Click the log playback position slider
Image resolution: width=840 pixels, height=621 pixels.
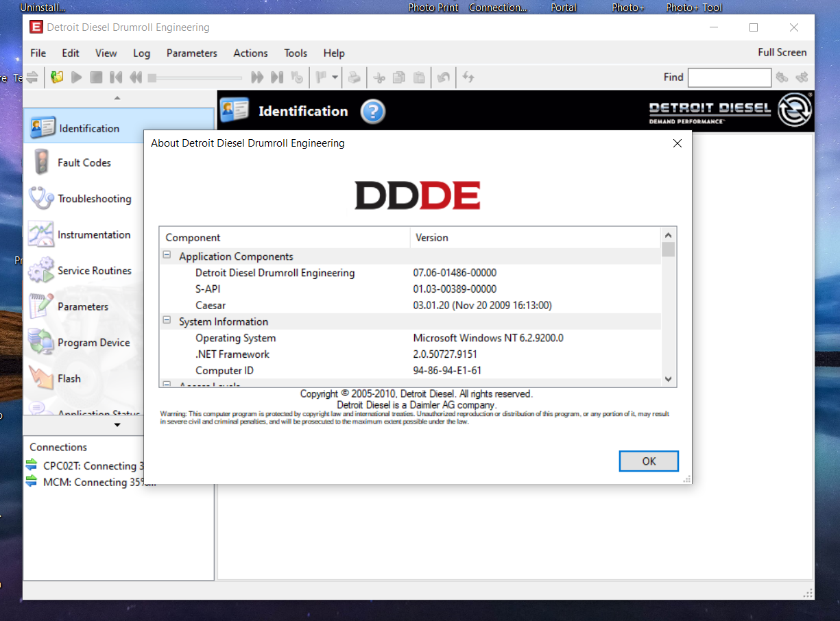[x=195, y=78]
